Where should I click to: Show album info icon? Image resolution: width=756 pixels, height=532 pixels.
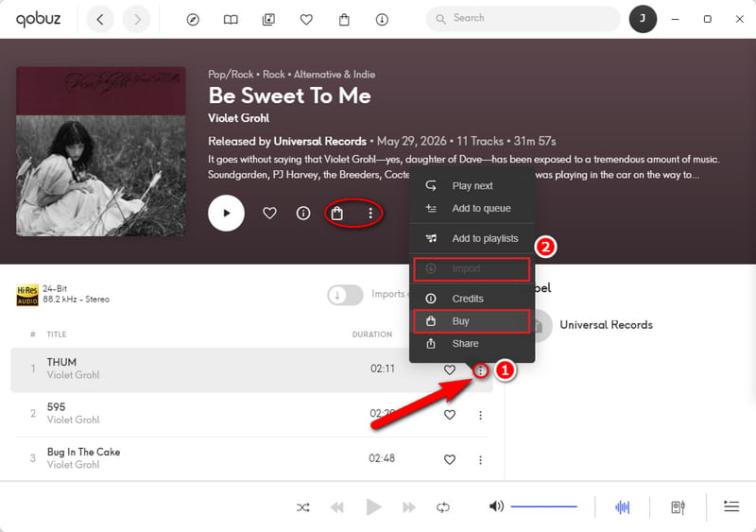[x=303, y=213]
